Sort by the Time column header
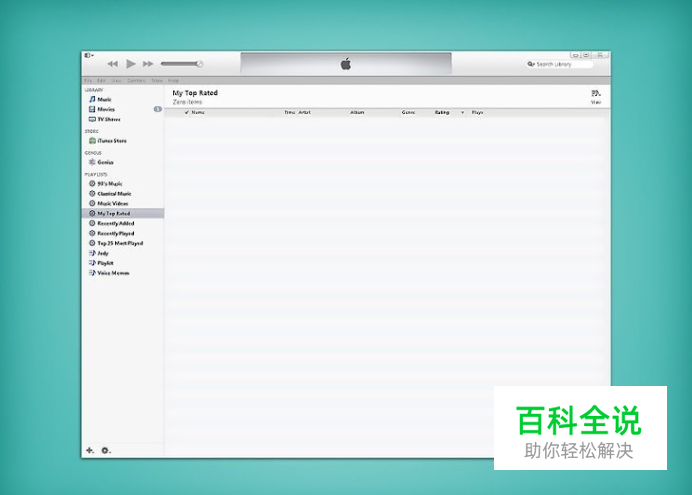 (290, 112)
